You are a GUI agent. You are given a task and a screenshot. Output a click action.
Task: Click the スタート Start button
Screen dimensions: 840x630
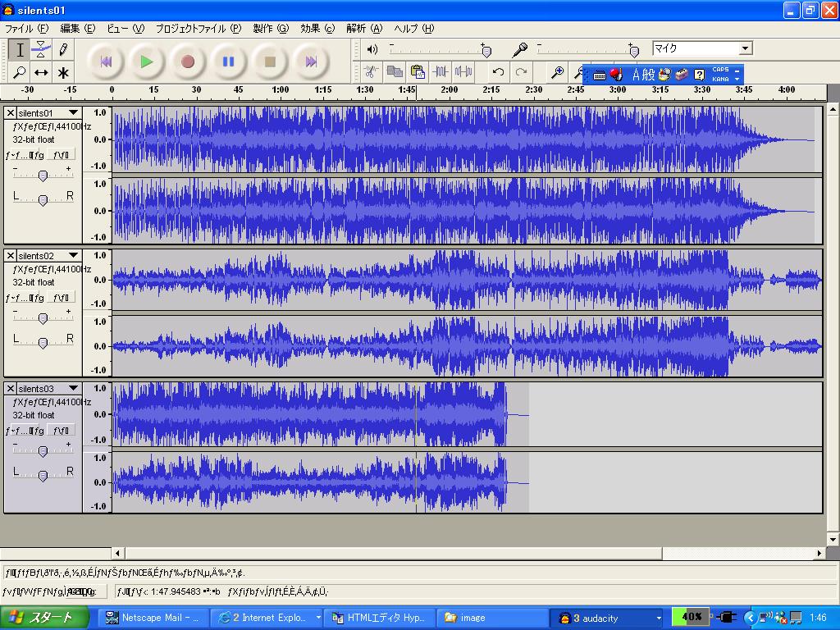point(44,618)
